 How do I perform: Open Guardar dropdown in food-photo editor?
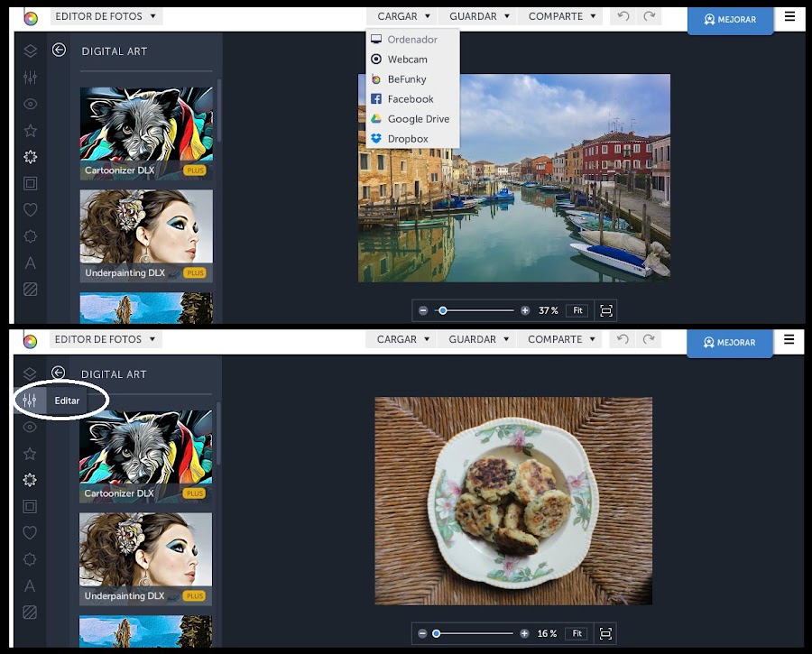pos(477,340)
